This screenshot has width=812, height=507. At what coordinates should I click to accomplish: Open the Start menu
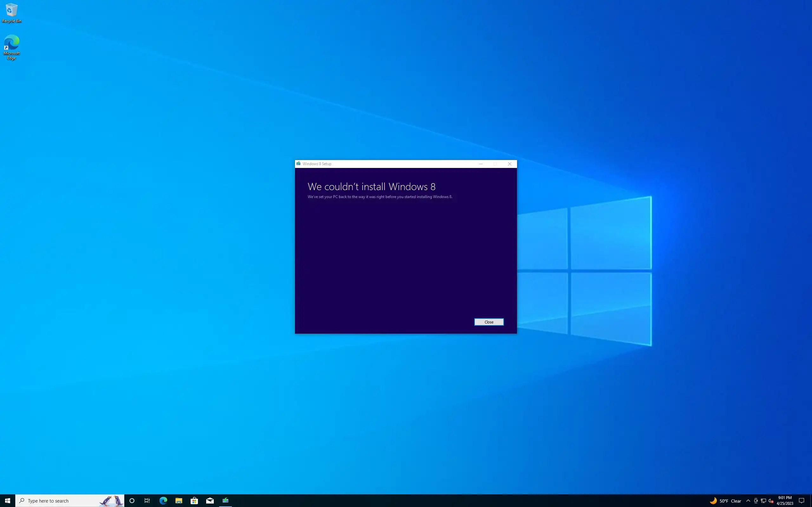[7, 501]
